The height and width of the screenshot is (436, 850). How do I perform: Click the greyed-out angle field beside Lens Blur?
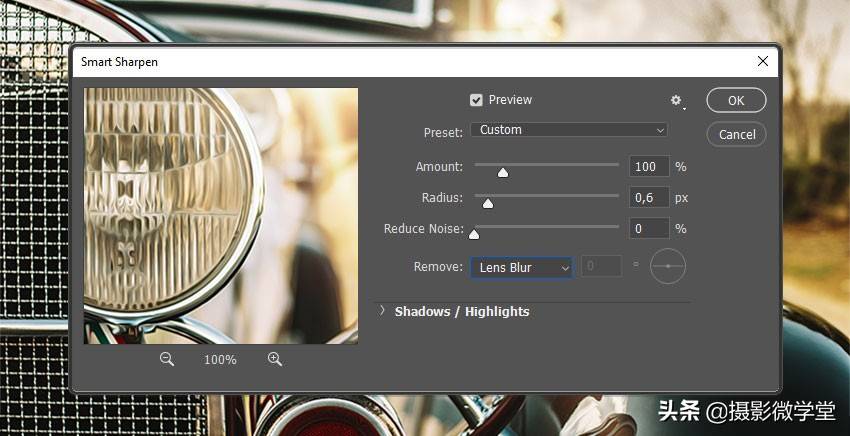(601, 266)
